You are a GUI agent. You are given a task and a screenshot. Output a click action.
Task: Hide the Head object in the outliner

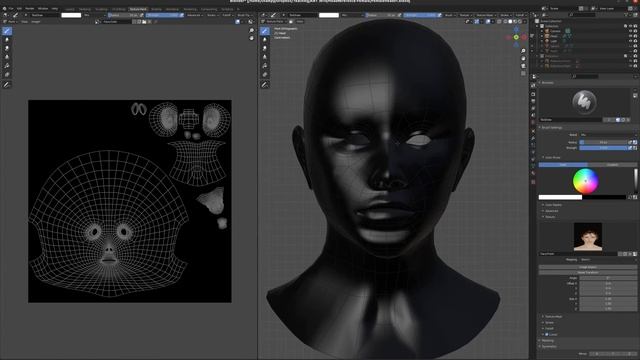(x=630, y=36)
